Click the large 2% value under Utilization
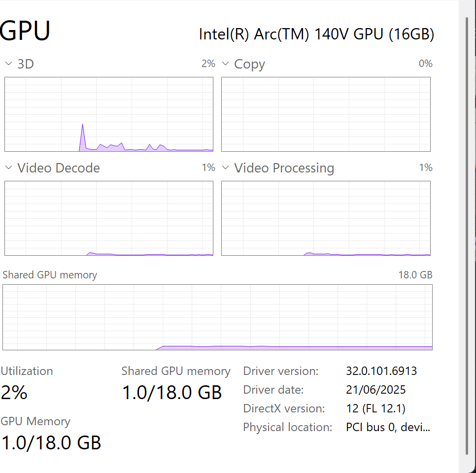The width and height of the screenshot is (476, 473). point(14,393)
